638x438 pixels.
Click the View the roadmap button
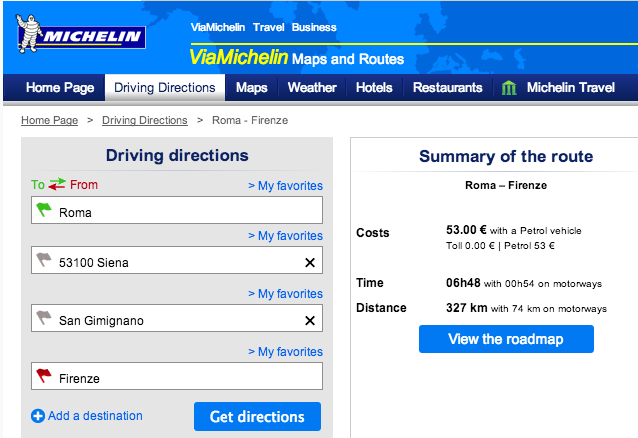tap(506, 339)
